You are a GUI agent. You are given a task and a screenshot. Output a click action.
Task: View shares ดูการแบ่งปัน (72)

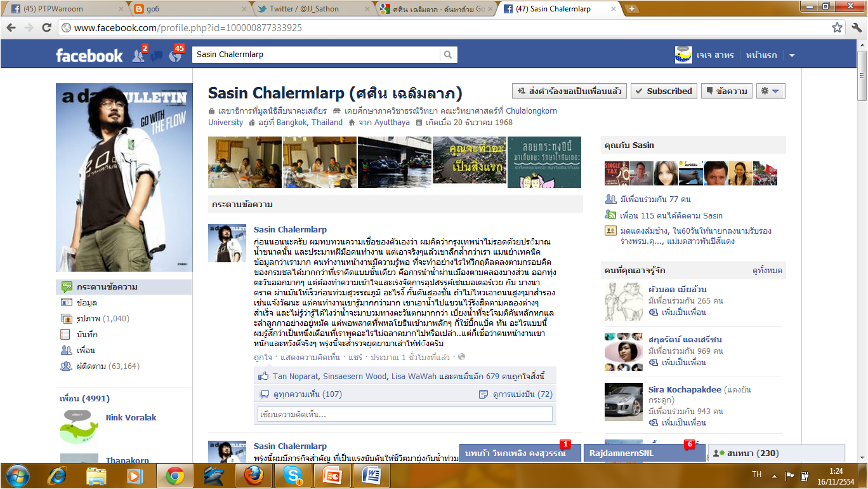pyautogui.click(x=523, y=394)
